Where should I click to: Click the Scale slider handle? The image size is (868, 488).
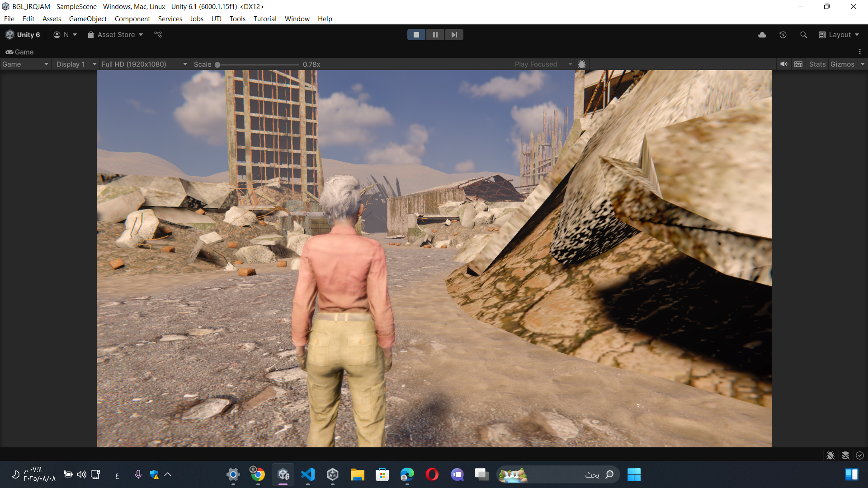point(217,65)
